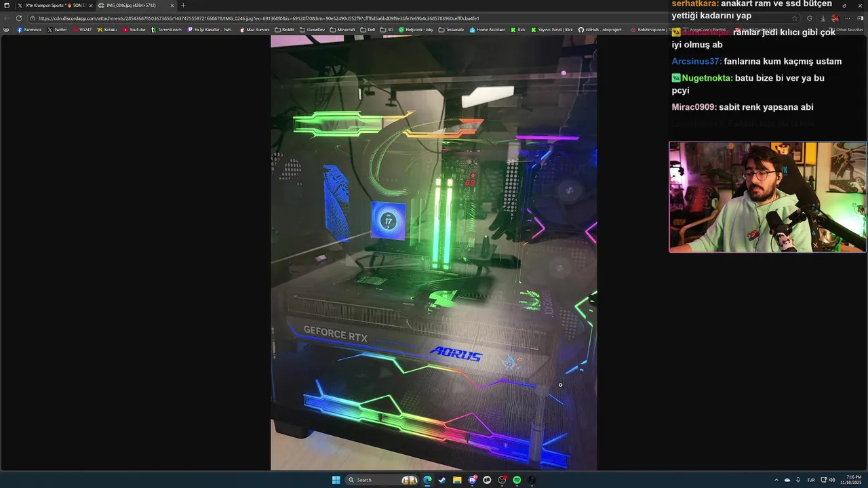Image resolution: width=868 pixels, height=488 pixels.
Task: Click chat username serhatkara
Action: click(695, 4)
